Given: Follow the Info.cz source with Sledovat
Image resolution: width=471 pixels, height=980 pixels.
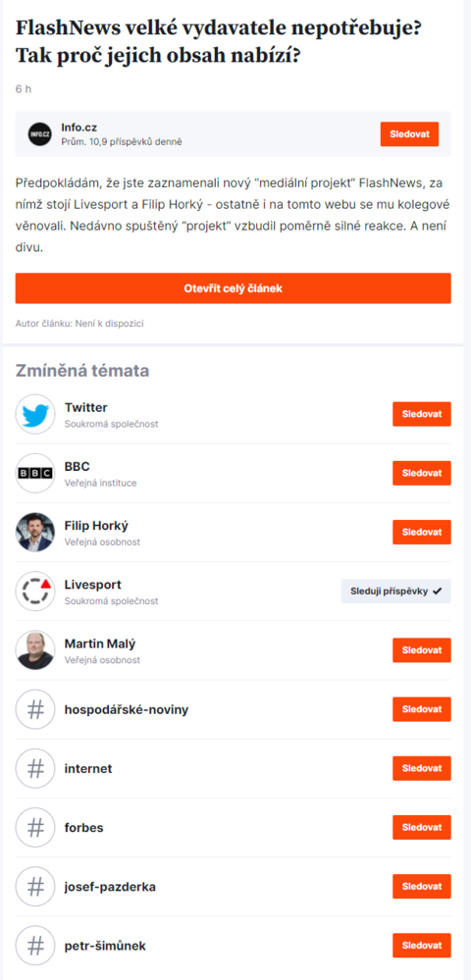Looking at the screenshot, I should pyautogui.click(x=410, y=134).
